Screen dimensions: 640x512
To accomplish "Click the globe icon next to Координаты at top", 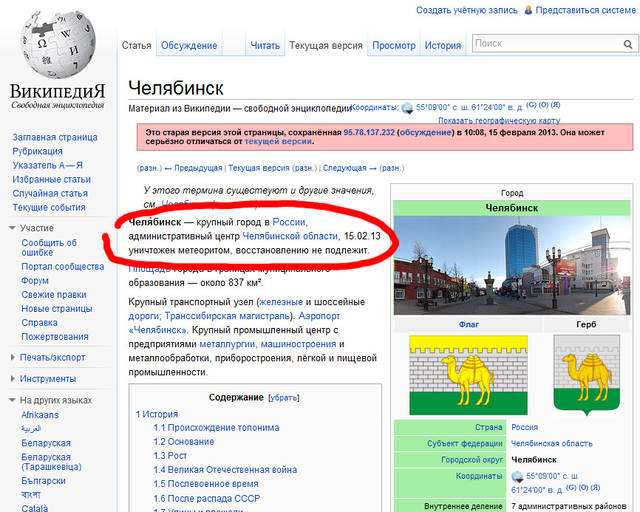I will pos(407,107).
